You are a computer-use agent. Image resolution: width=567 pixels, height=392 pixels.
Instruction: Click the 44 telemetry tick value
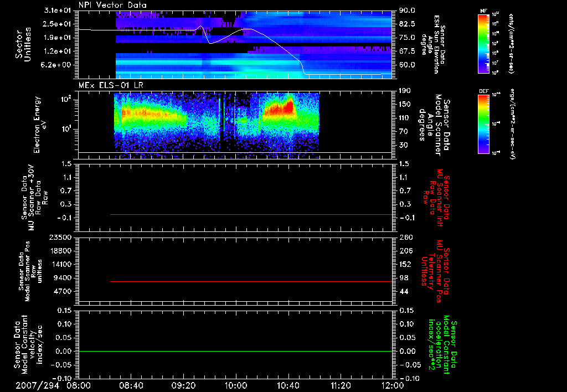[404, 292]
